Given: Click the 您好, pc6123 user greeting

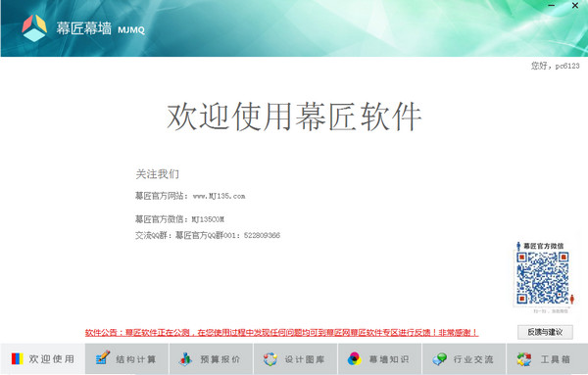Looking at the screenshot, I should pos(555,66).
